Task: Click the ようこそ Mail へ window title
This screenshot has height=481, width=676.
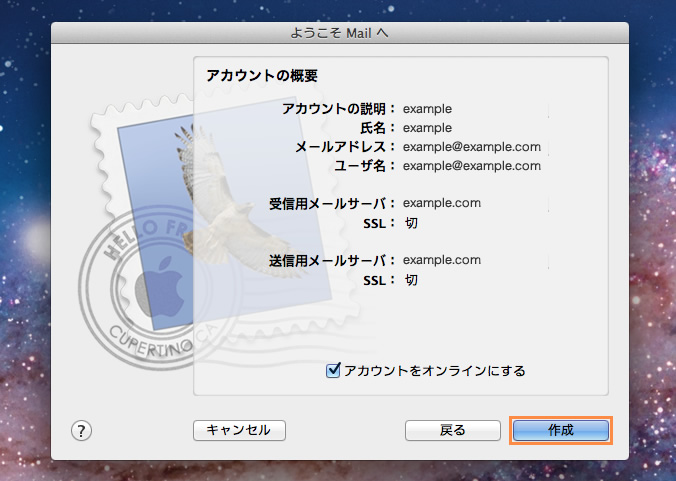Action: (x=339, y=33)
